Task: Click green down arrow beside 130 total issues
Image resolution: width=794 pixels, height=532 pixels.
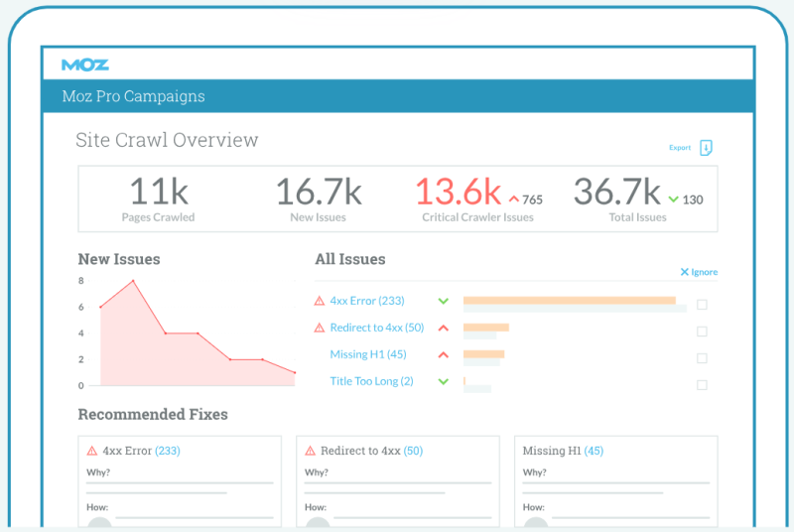Action: (x=674, y=199)
